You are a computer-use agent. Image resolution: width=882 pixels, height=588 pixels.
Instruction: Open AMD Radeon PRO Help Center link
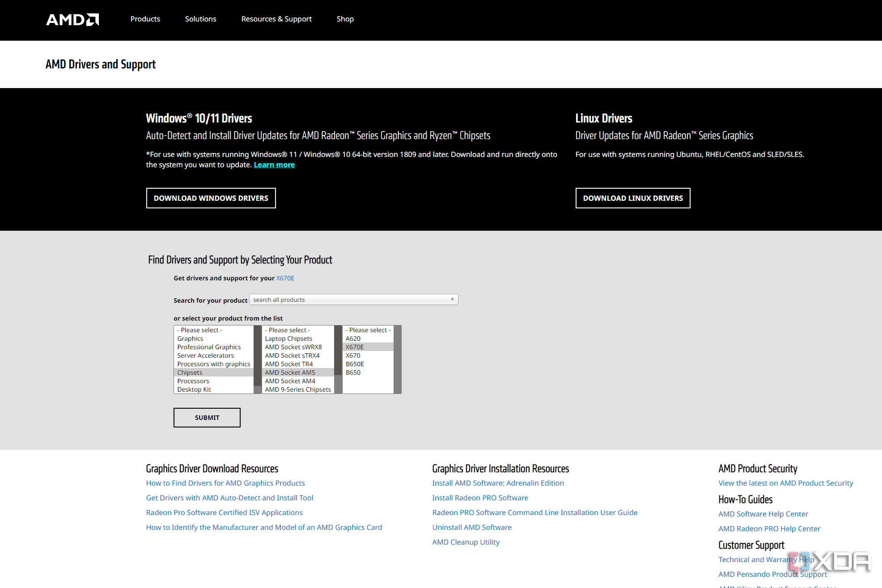pos(769,529)
